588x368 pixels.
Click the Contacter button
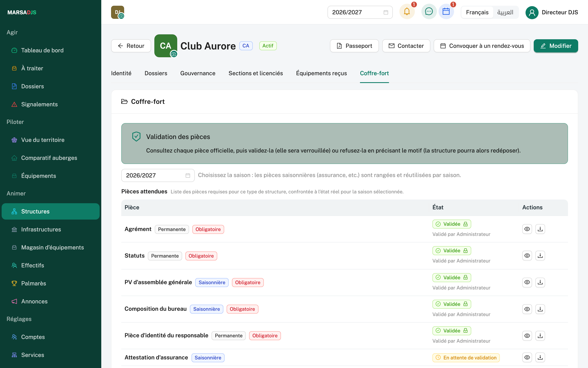406,46
